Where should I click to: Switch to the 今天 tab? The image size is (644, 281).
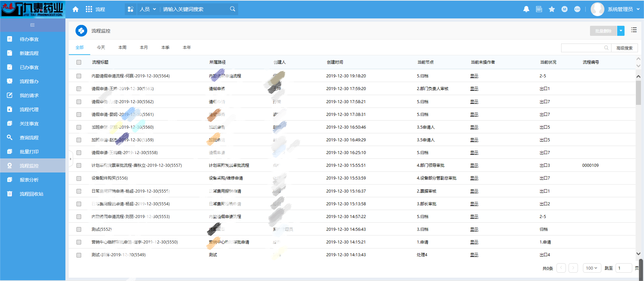pos(101,48)
